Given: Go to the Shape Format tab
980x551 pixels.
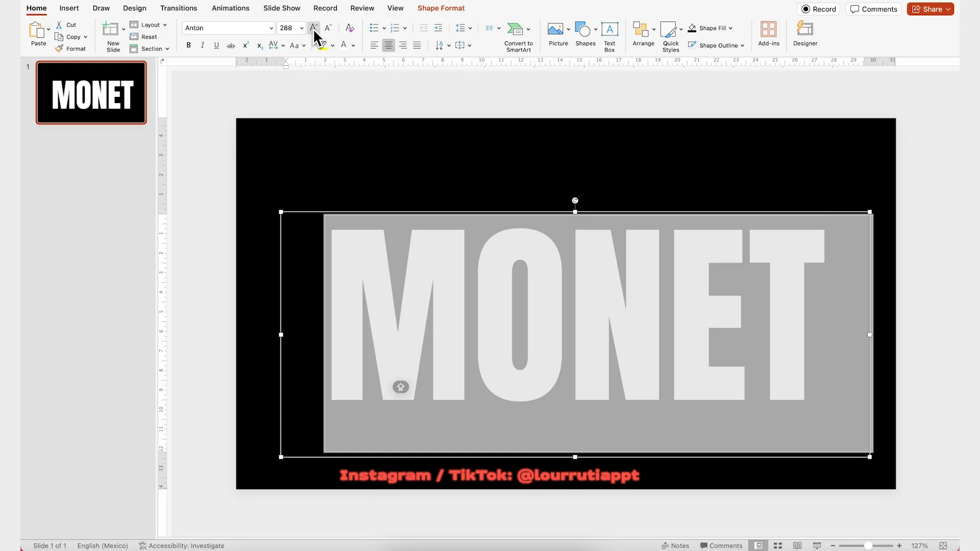Looking at the screenshot, I should pos(441,8).
